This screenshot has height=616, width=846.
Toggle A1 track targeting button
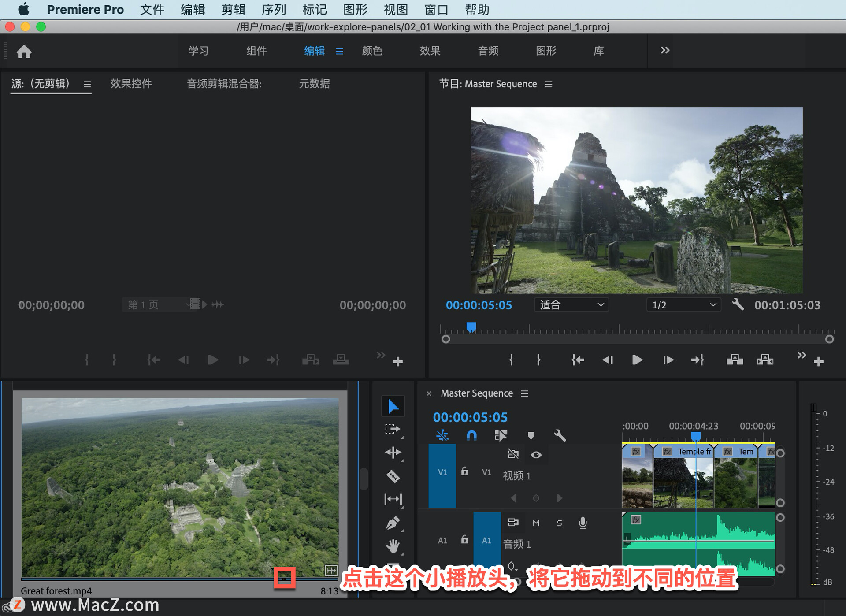(487, 540)
